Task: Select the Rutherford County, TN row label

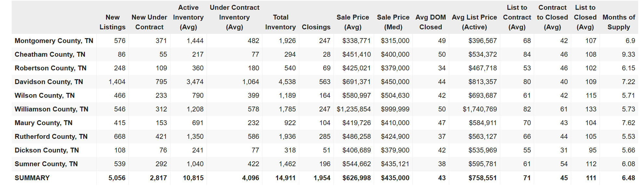Action: click(51, 137)
